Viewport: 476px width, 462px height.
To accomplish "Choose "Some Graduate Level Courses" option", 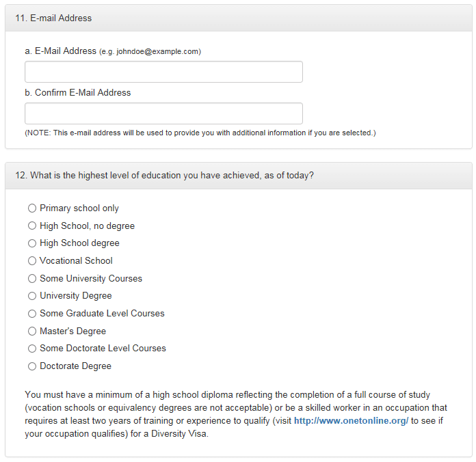I will point(32,314).
